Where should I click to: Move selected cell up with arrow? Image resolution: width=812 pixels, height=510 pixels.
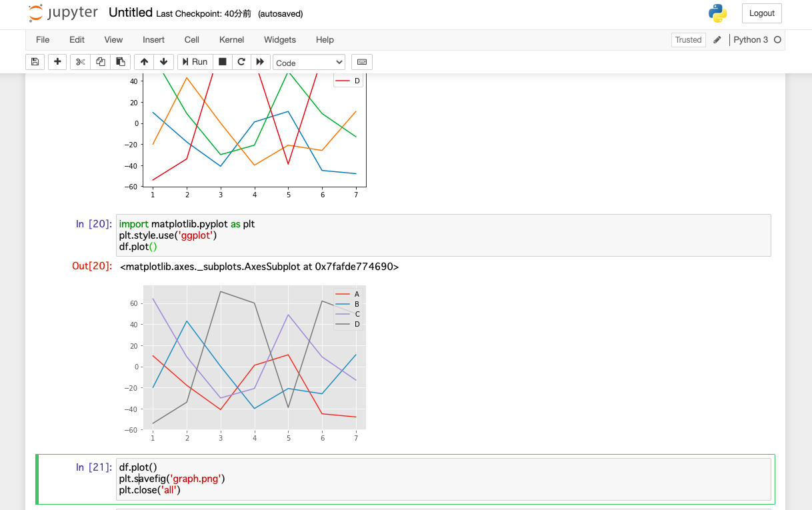click(x=144, y=62)
